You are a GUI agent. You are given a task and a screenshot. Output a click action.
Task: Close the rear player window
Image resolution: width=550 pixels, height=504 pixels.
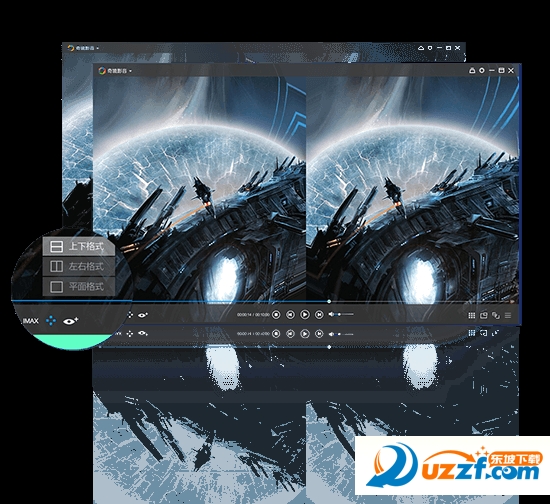457,48
